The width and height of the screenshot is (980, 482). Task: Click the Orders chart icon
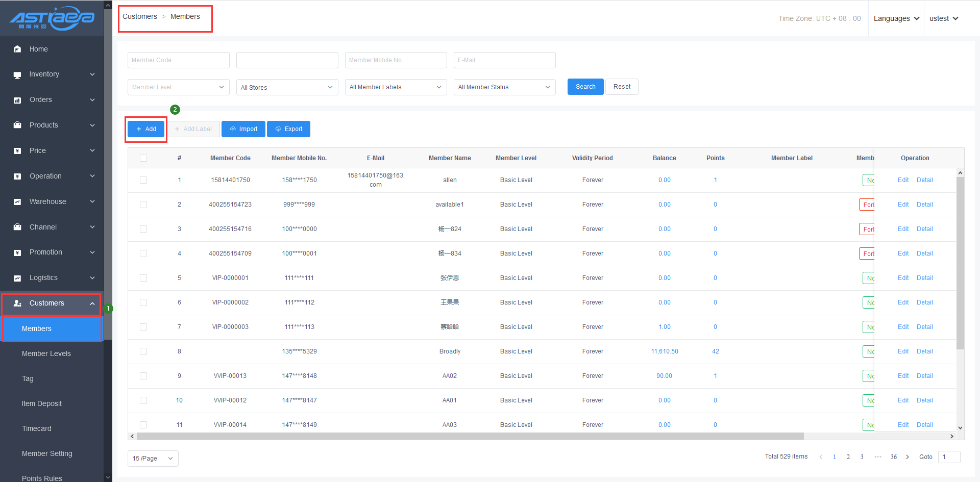click(x=17, y=100)
